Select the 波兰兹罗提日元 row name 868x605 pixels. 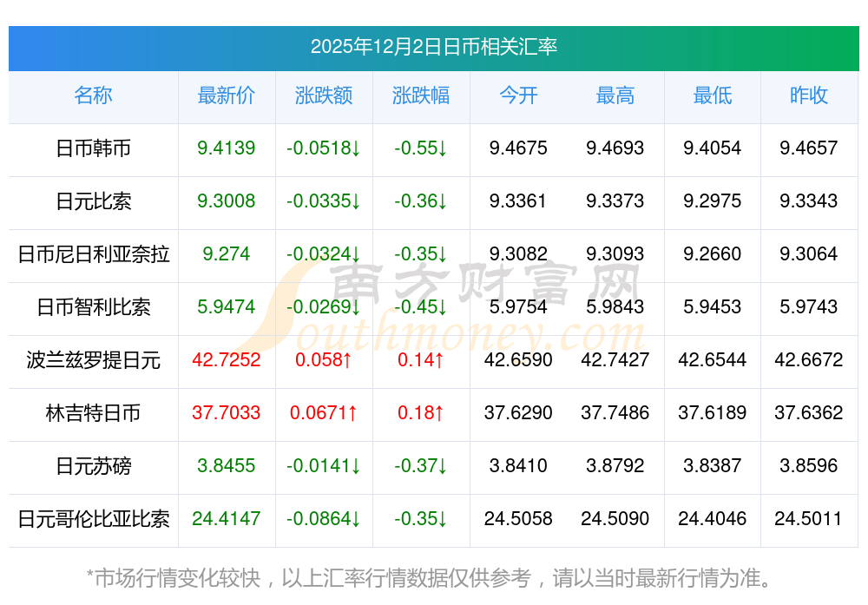pos(94,360)
